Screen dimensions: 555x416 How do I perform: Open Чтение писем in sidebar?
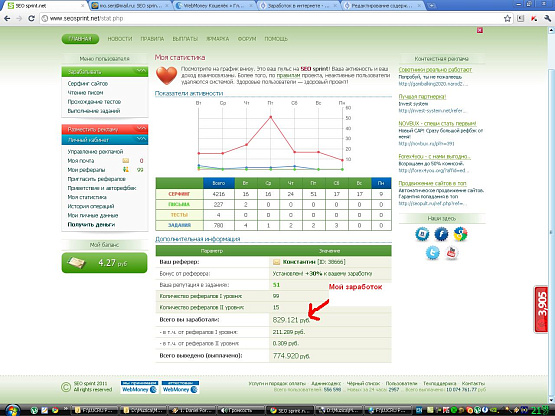pos(85,93)
